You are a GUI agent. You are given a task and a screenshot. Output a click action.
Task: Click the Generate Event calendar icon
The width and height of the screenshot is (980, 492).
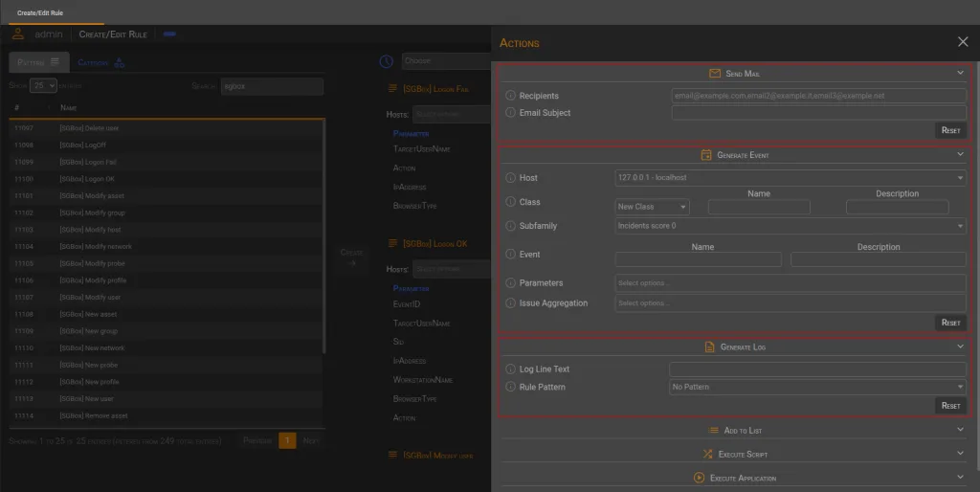point(706,155)
